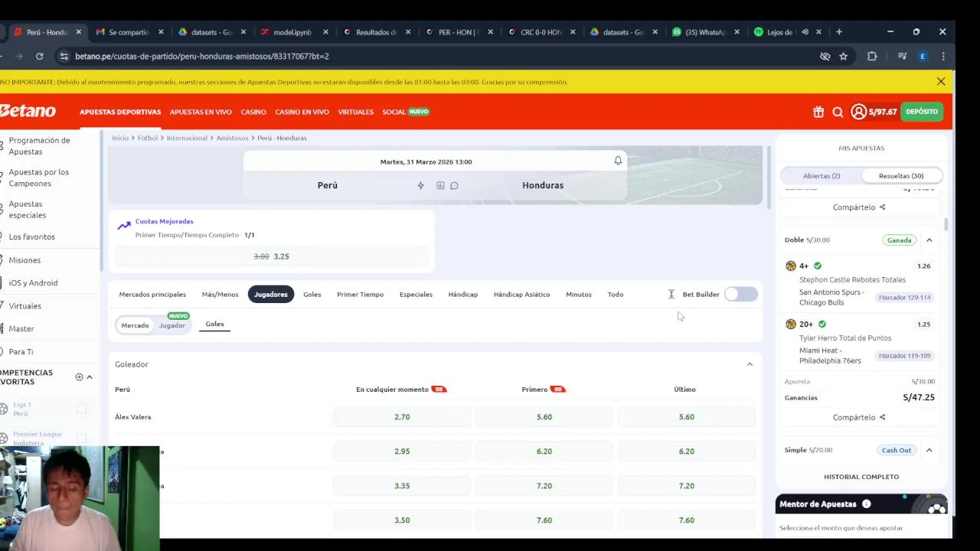Image resolution: width=980 pixels, height=551 pixels.
Task: Open HISTORIAL COMPLETO
Action: pos(861,477)
